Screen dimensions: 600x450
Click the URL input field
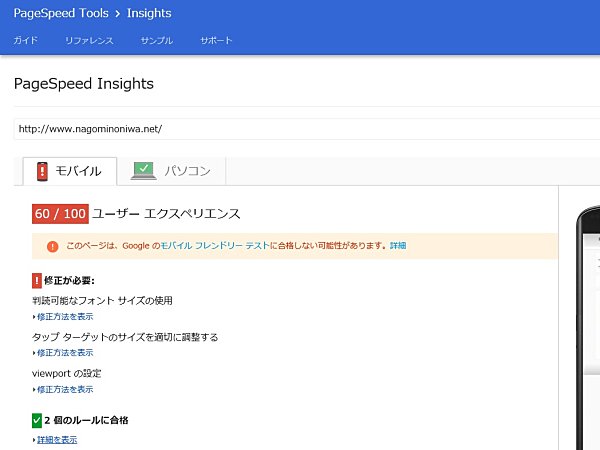pyautogui.click(x=307, y=129)
